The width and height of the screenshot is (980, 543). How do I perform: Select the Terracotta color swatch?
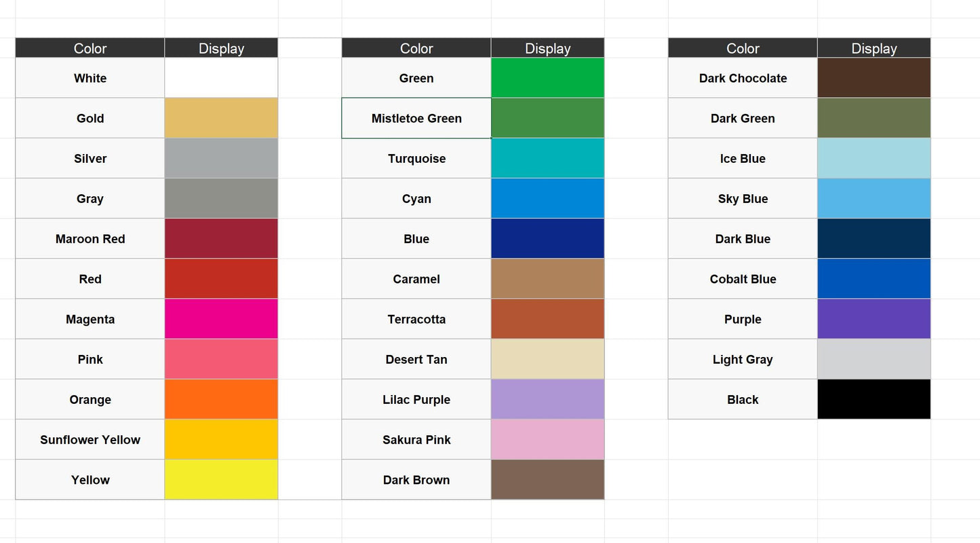(547, 319)
